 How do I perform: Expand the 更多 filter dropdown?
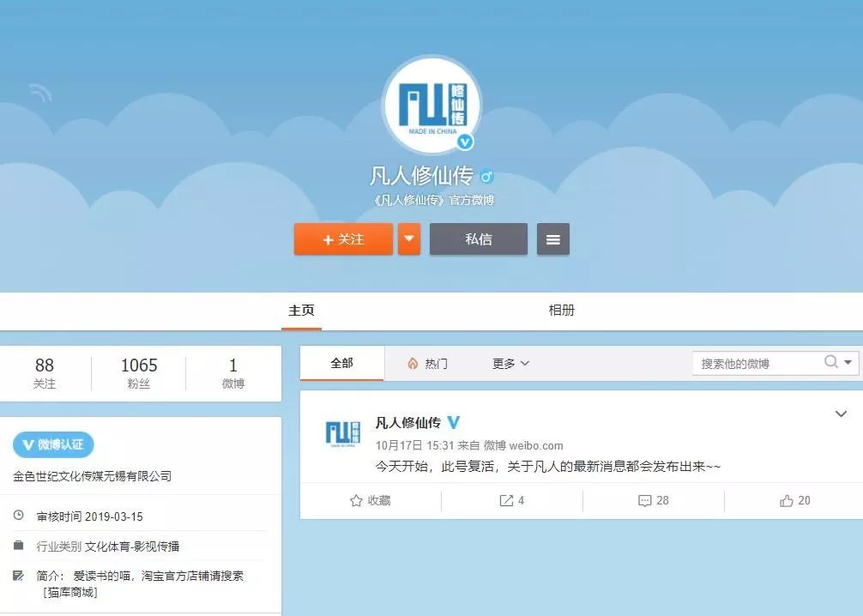click(510, 363)
